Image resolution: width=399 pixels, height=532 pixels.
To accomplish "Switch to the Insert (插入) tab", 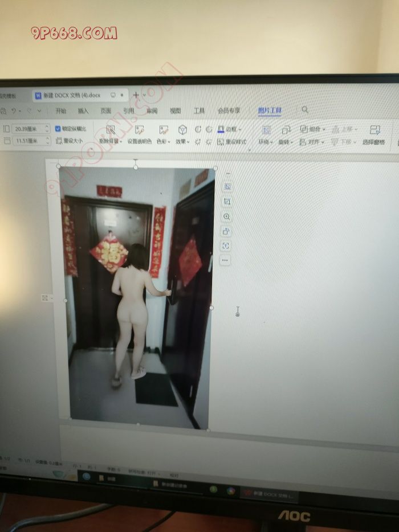I will [83, 111].
